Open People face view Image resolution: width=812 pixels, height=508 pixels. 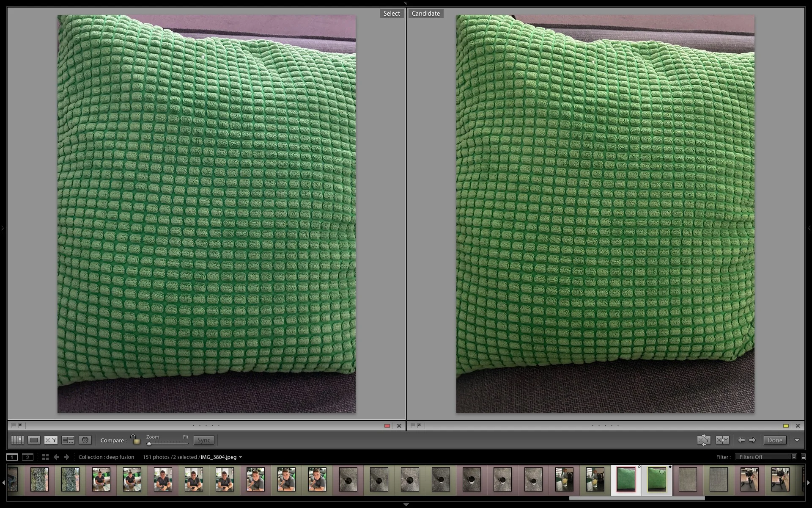point(85,440)
